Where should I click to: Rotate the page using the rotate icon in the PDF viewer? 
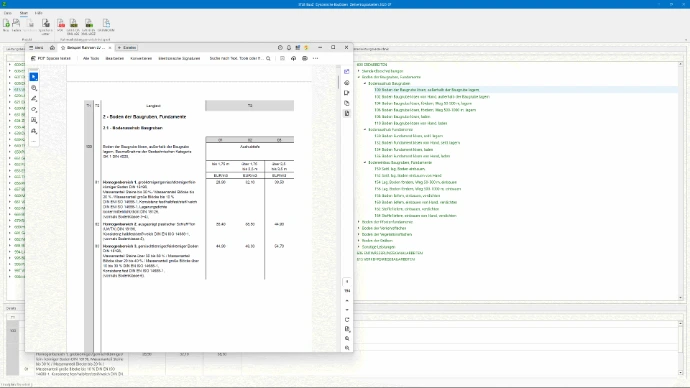347,320
